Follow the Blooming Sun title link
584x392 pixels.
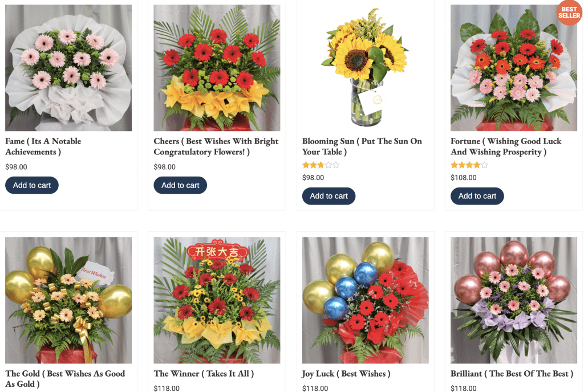point(362,146)
